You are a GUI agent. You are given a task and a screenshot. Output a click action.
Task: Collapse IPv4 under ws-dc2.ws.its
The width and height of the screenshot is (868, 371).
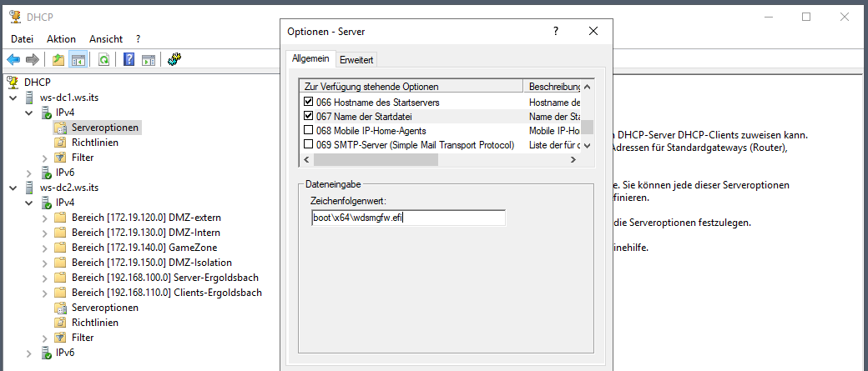click(30, 203)
